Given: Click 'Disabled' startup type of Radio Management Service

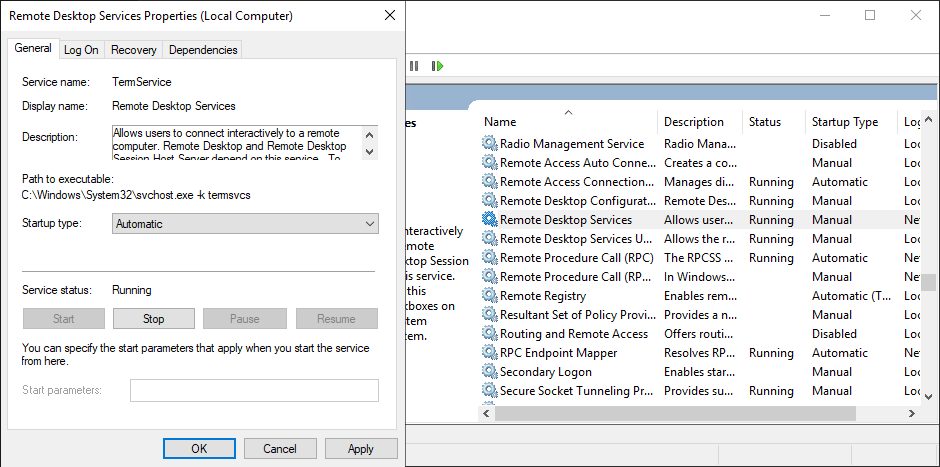Looking at the screenshot, I should click(x=834, y=144).
